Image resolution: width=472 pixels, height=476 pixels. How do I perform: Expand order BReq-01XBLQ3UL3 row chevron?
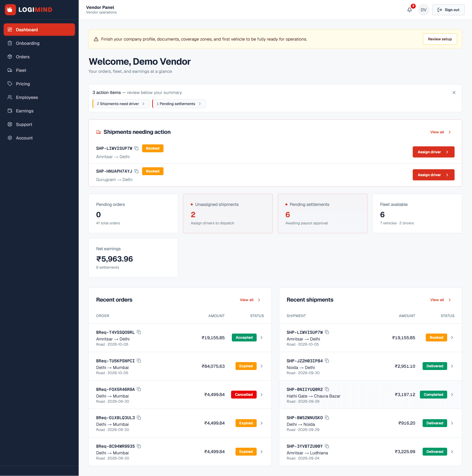(x=262, y=423)
